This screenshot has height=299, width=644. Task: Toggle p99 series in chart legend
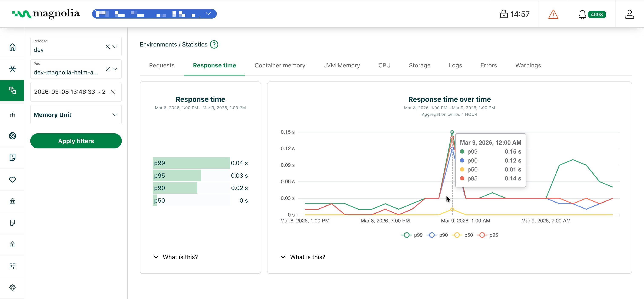click(x=412, y=235)
